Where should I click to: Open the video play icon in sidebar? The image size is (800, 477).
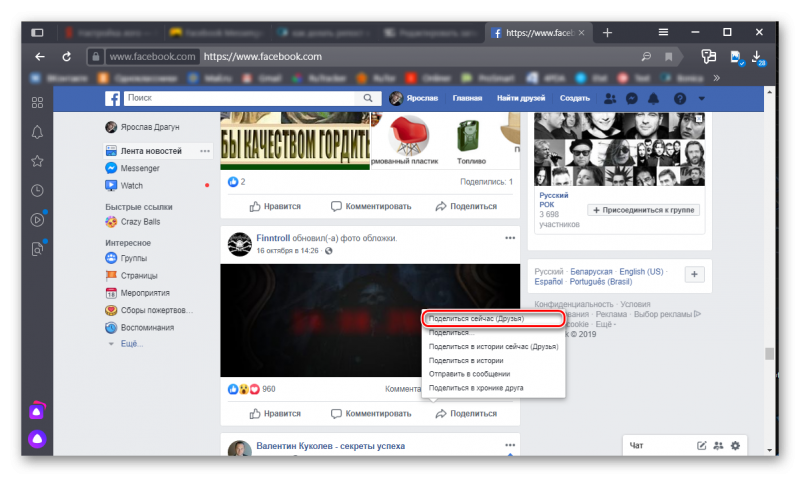point(37,220)
